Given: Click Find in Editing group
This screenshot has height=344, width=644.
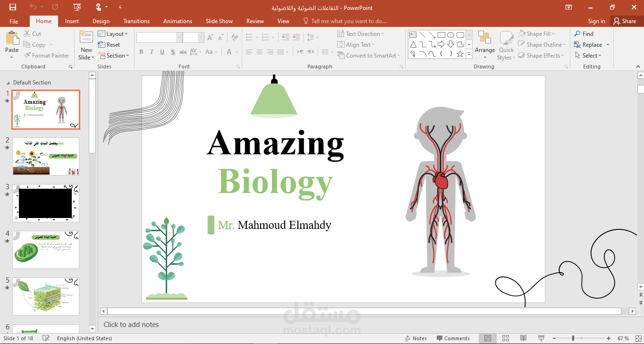Looking at the screenshot, I should [x=584, y=34].
